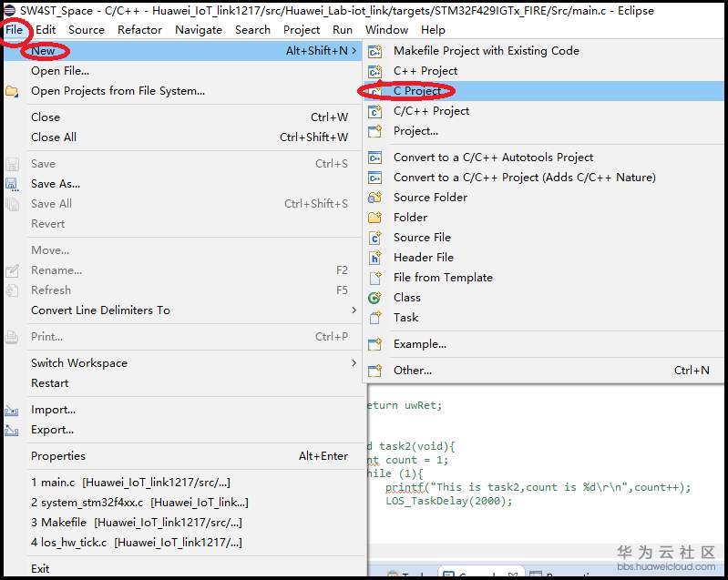The height and width of the screenshot is (580, 728).
Task: Click the task2(void){ code line
Action: tap(412, 446)
